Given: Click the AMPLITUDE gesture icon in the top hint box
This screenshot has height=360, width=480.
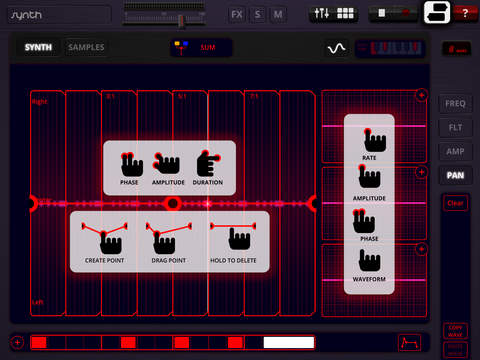Looking at the screenshot, I should [166, 163].
